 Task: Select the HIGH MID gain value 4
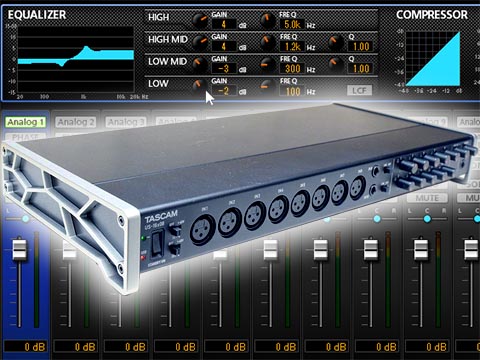[224, 46]
